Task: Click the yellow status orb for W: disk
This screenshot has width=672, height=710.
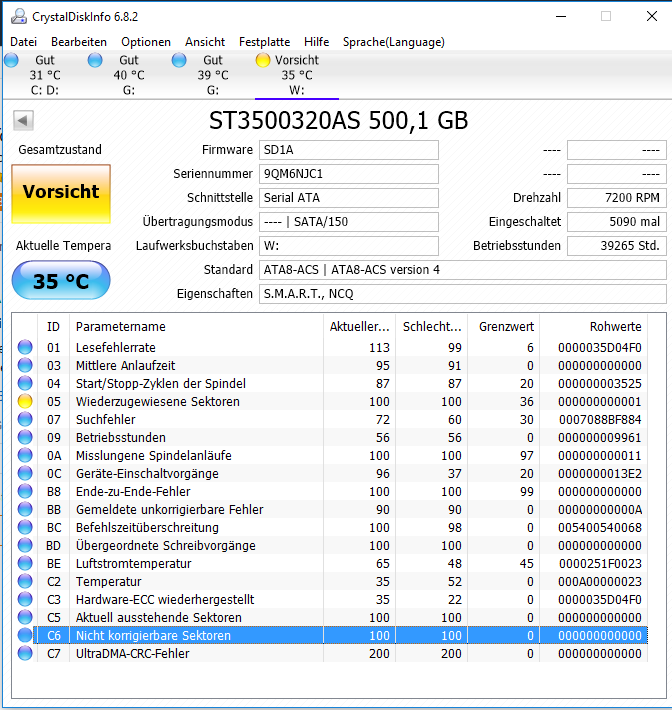Action: (x=263, y=60)
